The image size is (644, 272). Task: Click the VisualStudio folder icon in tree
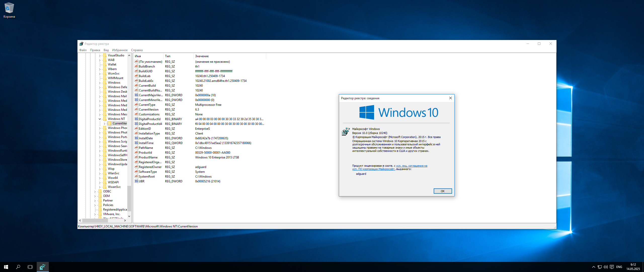[105, 55]
